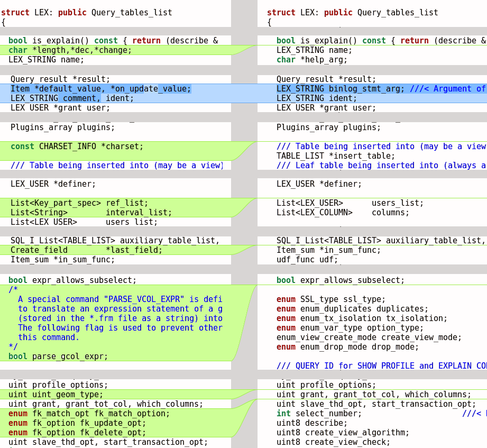Click the "uint8 create_view_check;" line
Screen dimensions: 487x448
pos(333,442)
